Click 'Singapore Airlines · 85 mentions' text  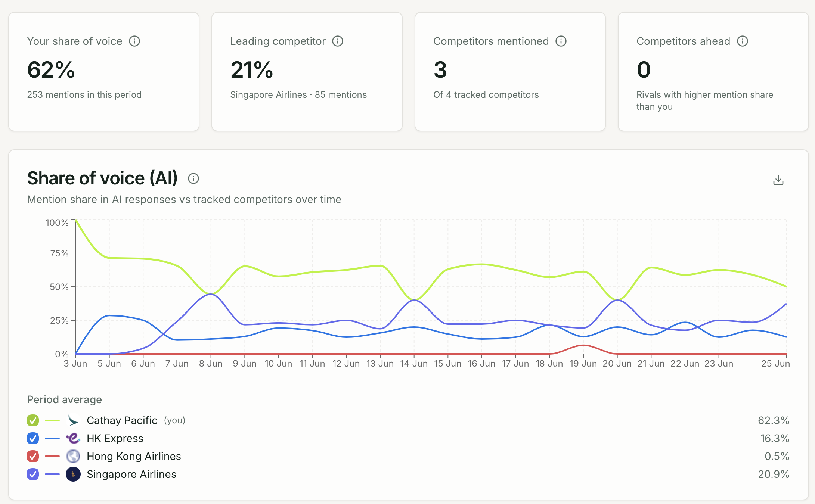298,95
